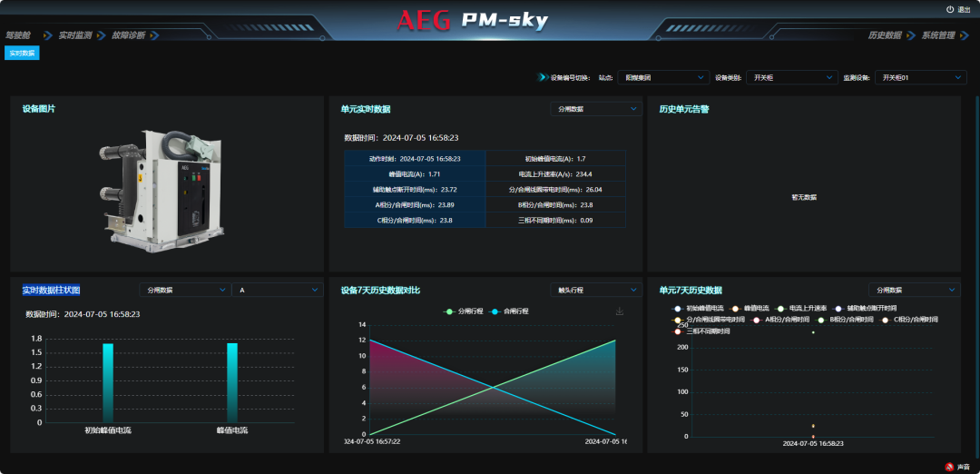Viewport: 980px width, 474px height.
Task: Download the 设备7天历史数据对比 chart image
Action: (x=620, y=311)
